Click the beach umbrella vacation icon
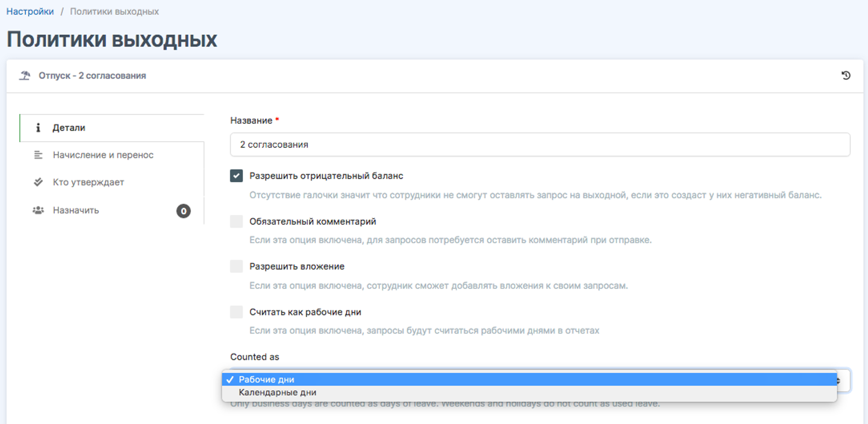868x424 pixels. 25,76
